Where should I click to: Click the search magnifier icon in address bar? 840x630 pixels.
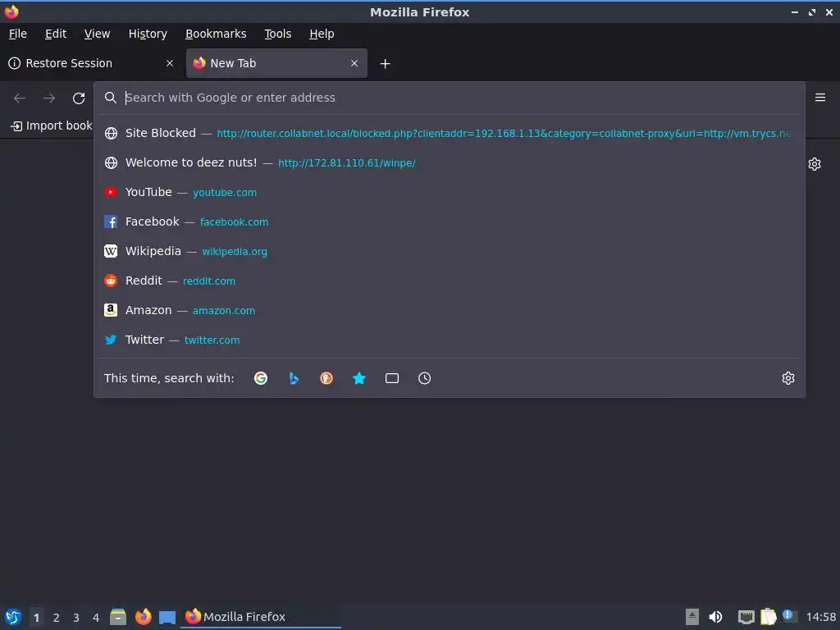(111, 98)
